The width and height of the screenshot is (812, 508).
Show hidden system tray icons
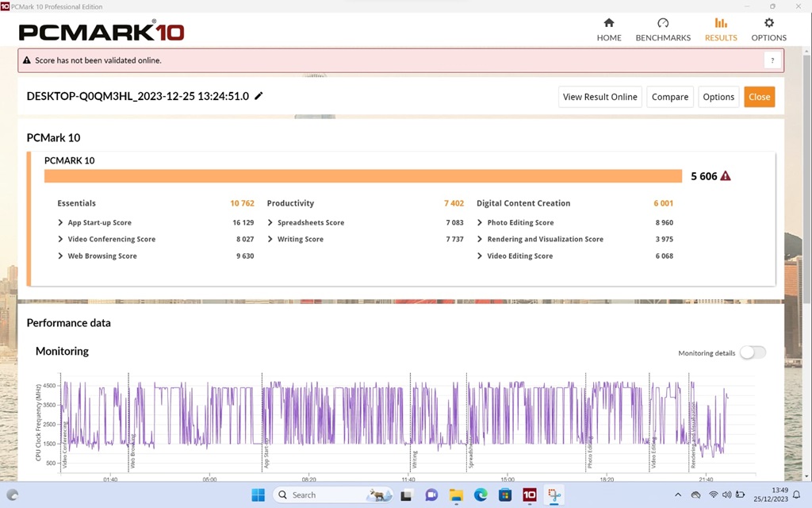[678, 495]
